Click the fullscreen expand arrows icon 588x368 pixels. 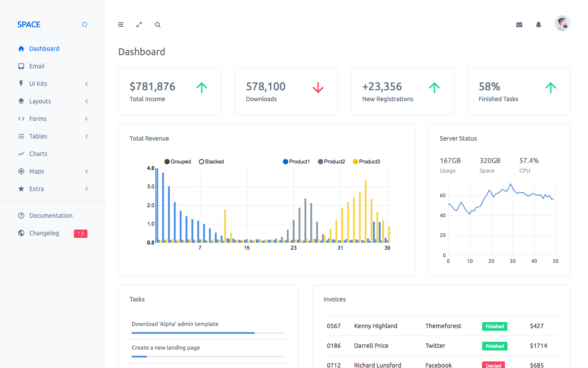[139, 25]
